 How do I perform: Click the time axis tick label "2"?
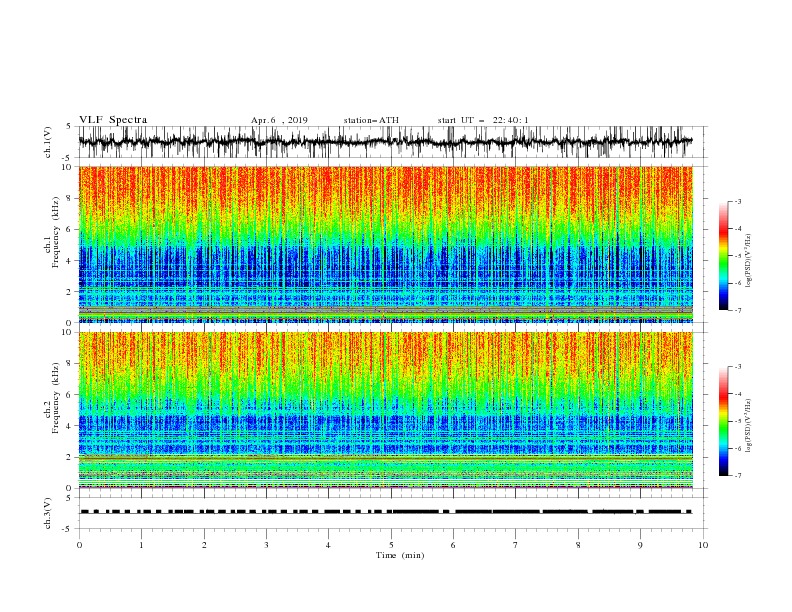click(x=204, y=545)
